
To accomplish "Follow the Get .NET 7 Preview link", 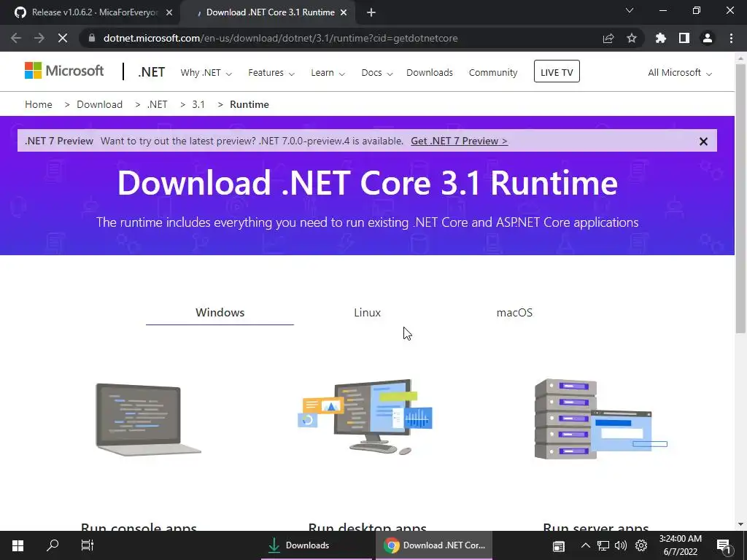I will click(460, 141).
